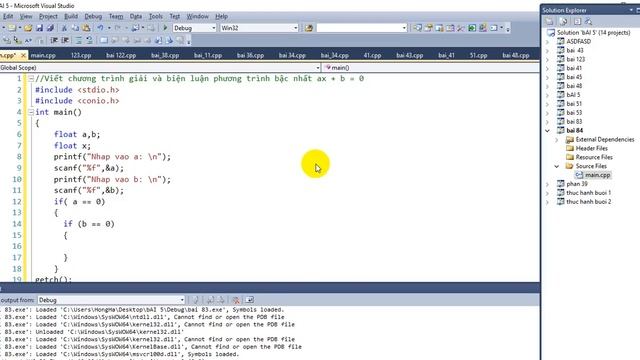
Task: Click the 'float a,b;' code line
Action: click(77, 135)
